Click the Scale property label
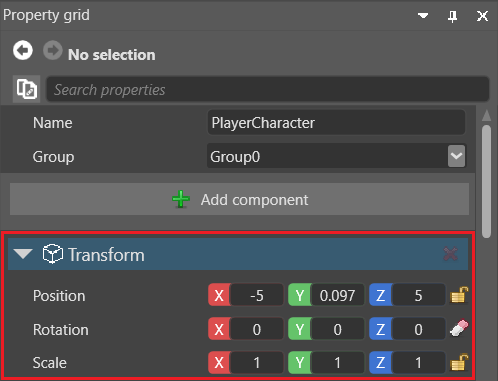Screen dimensions: 498x381 pos(50,363)
